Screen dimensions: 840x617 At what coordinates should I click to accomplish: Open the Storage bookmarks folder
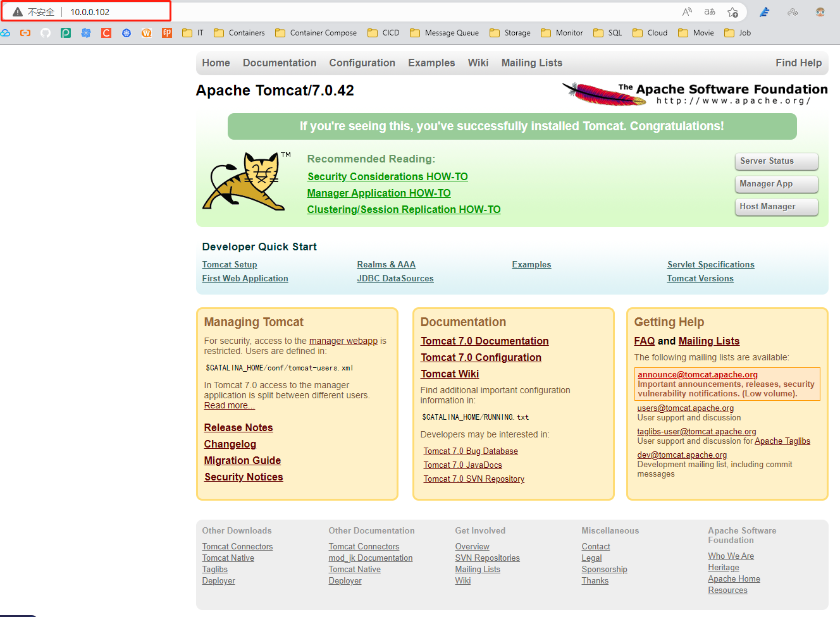coord(510,33)
